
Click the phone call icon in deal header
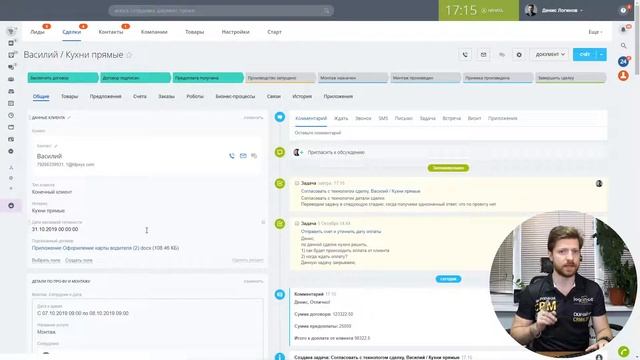click(465, 55)
